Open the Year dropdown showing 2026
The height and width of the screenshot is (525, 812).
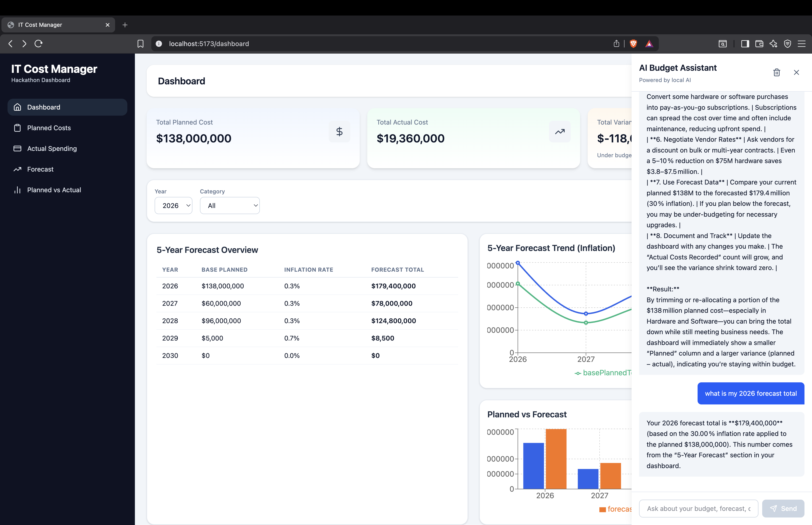pos(173,206)
